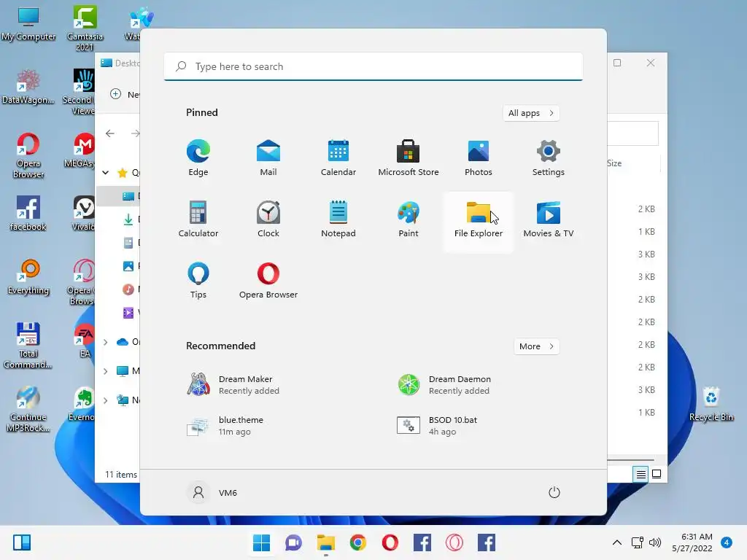Open pink Opera GX taskbar icon
This screenshot has height=560, width=747.
pos(454,542)
